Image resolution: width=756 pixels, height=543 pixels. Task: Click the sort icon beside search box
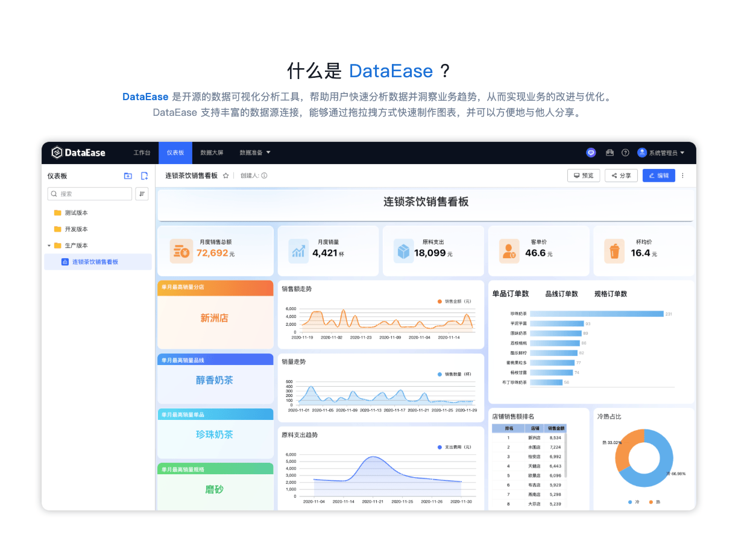(142, 194)
